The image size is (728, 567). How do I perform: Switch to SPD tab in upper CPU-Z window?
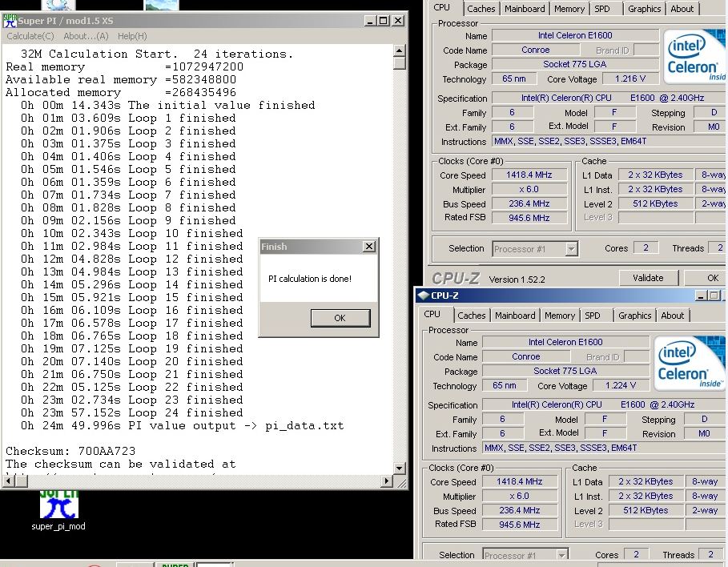coord(602,9)
